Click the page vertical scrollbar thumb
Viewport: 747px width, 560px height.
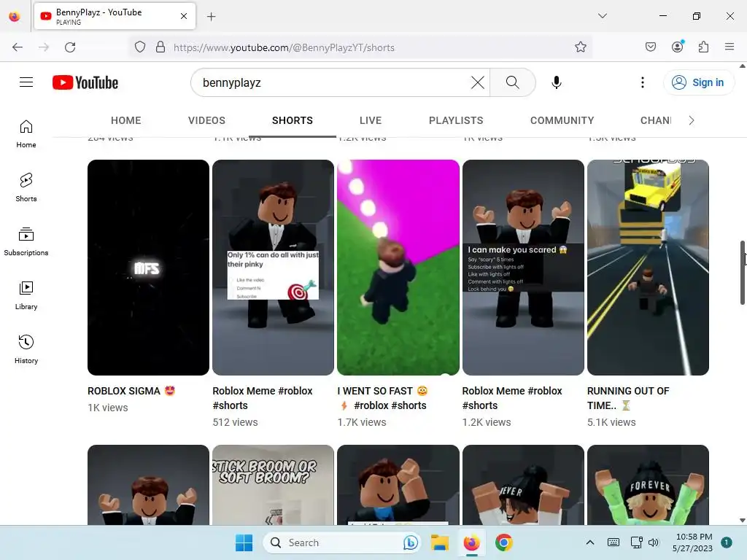tap(742, 273)
